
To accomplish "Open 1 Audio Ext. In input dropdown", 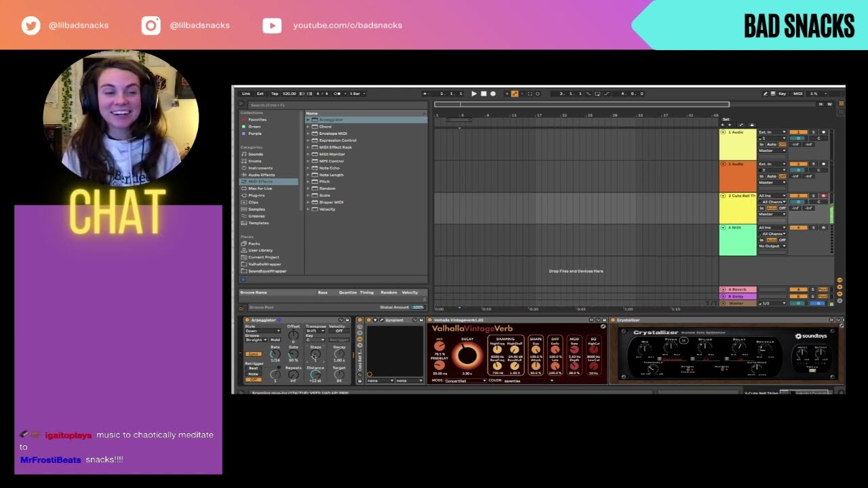I will pyautogui.click(x=772, y=132).
